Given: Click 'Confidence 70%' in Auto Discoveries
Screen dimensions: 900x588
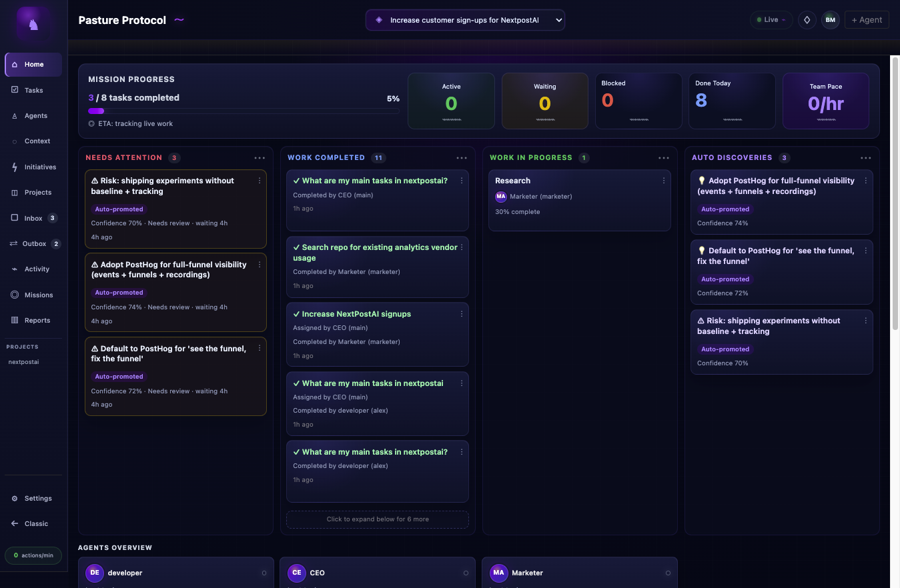Looking at the screenshot, I should (723, 363).
